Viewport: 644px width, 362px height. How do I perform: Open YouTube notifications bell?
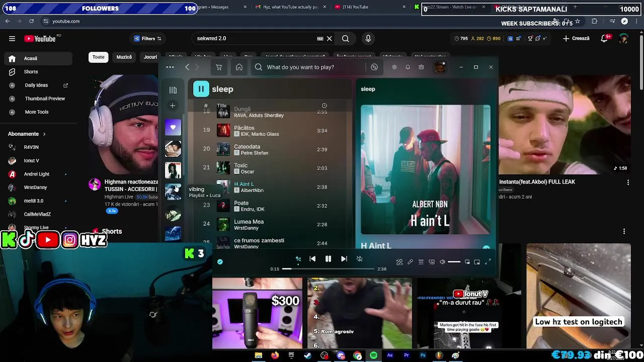(605, 39)
